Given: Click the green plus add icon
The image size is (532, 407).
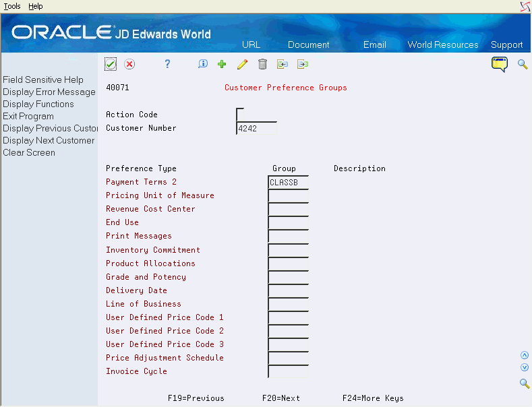Looking at the screenshot, I should pos(222,64).
